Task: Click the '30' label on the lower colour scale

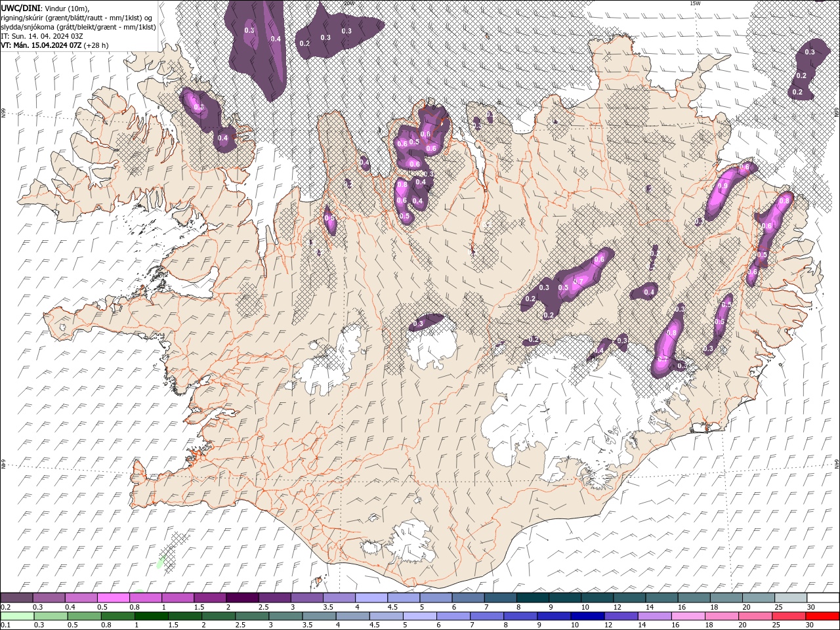Action: [x=811, y=625]
